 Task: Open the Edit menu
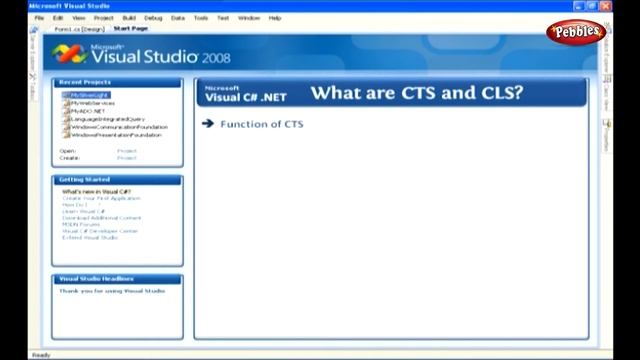click(58, 18)
